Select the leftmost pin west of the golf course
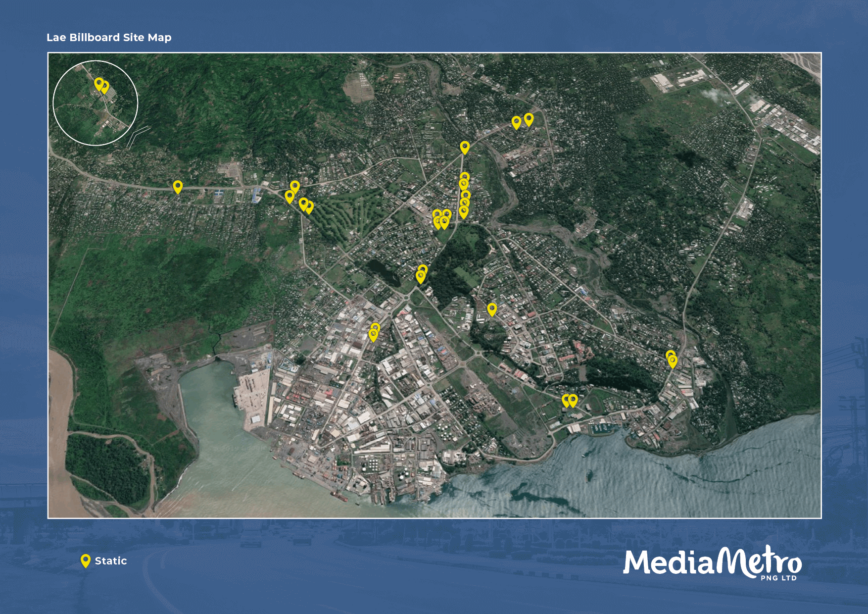 289,196
